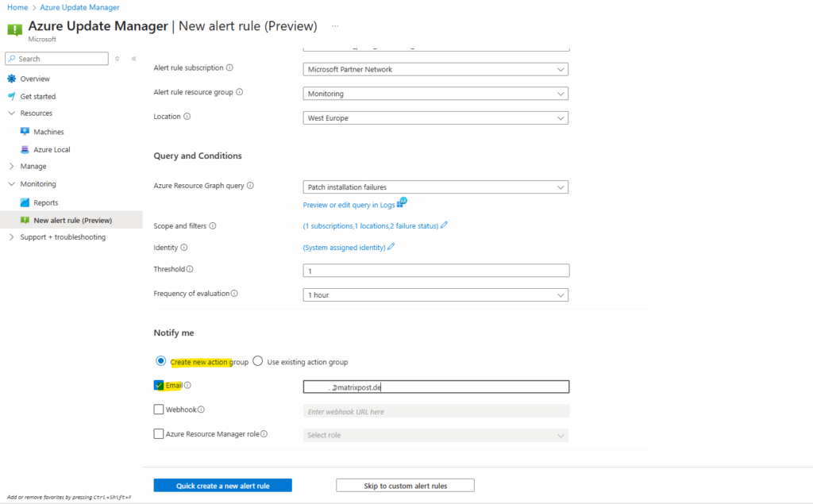813x504 pixels.
Task: Click Skip to custom alert rules
Action: pyautogui.click(x=405, y=486)
